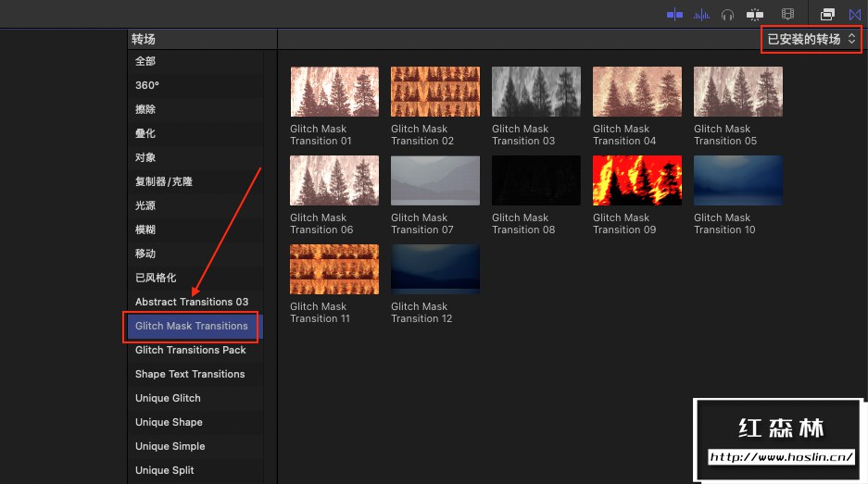
Task: Open Glitch Transitions Pack category
Action: (x=196, y=350)
